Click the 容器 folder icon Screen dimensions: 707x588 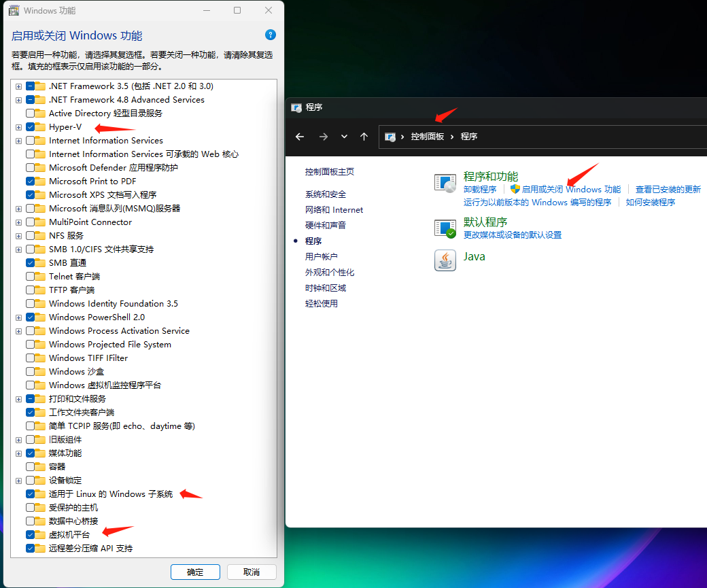(41, 467)
